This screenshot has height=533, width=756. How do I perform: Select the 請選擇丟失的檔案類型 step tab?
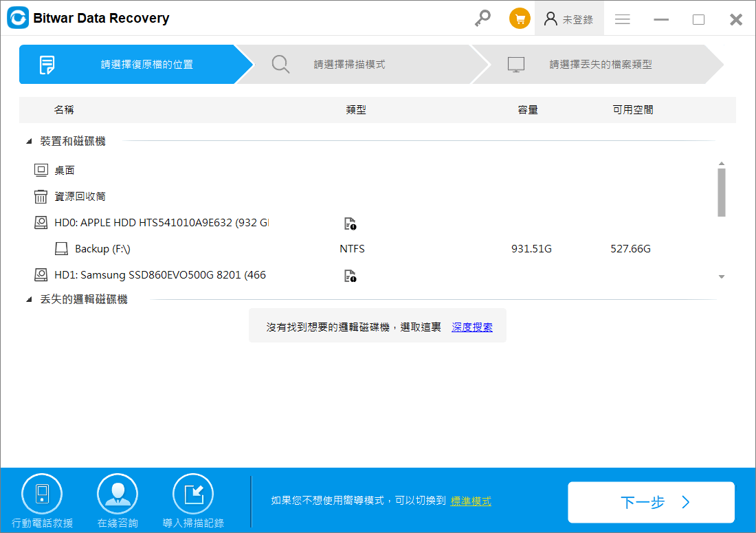click(x=598, y=64)
